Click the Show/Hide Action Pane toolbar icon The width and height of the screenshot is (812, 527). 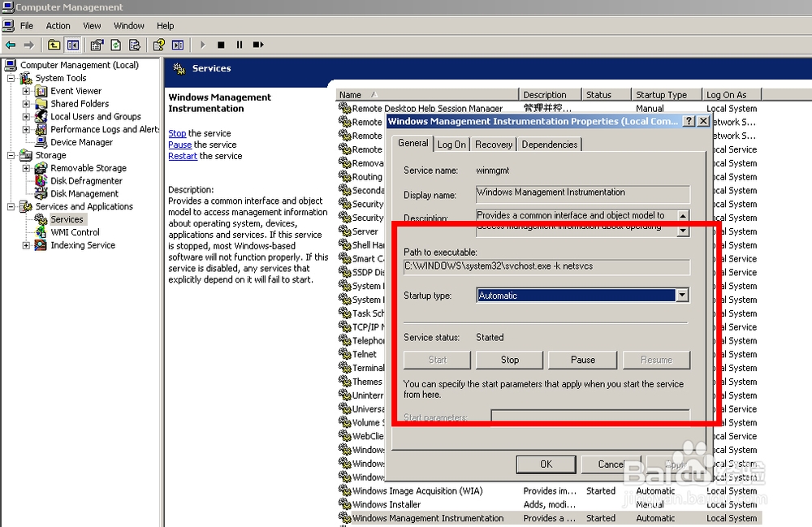pos(178,45)
